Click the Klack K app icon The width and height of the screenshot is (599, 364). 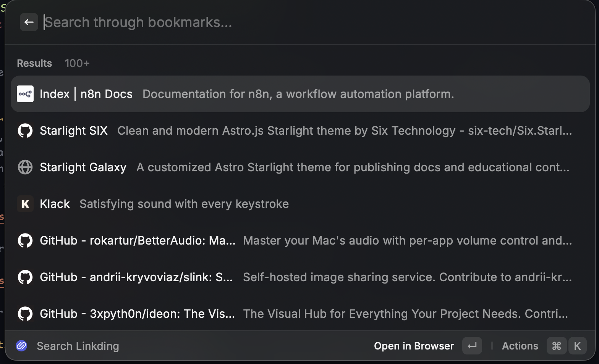pyautogui.click(x=25, y=204)
